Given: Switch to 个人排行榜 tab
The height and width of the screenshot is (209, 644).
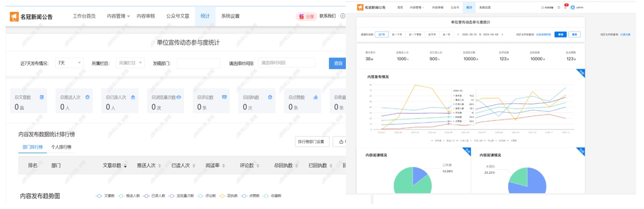Looking at the screenshot, I should click(61, 147).
